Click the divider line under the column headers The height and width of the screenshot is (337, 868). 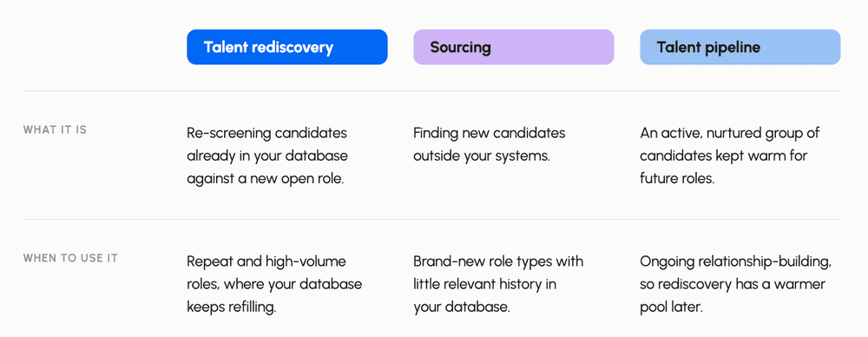click(x=431, y=91)
